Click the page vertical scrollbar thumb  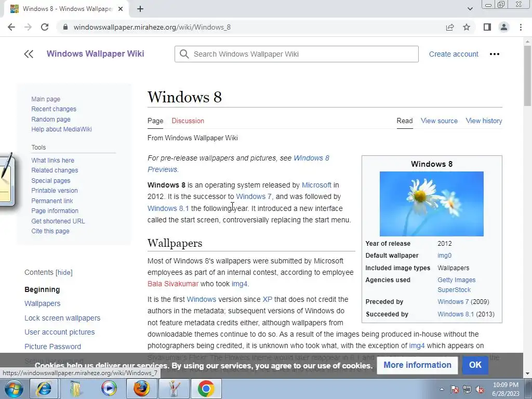tap(527, 76)
